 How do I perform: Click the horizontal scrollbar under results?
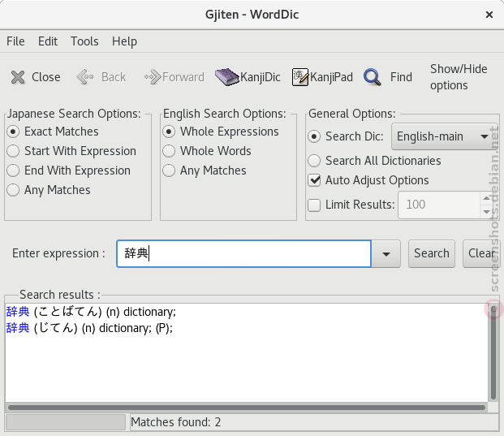pyautogui.click(x=247, y=408)
